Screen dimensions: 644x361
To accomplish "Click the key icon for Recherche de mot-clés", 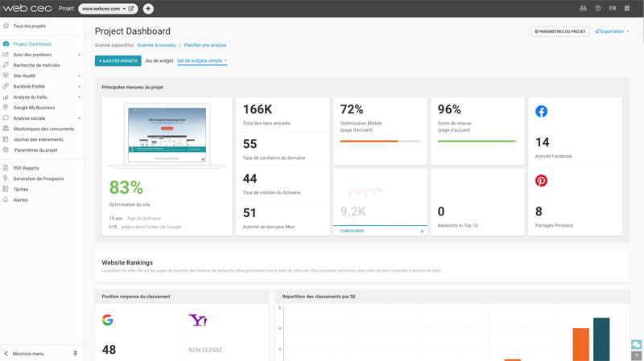I will (6, 65).
